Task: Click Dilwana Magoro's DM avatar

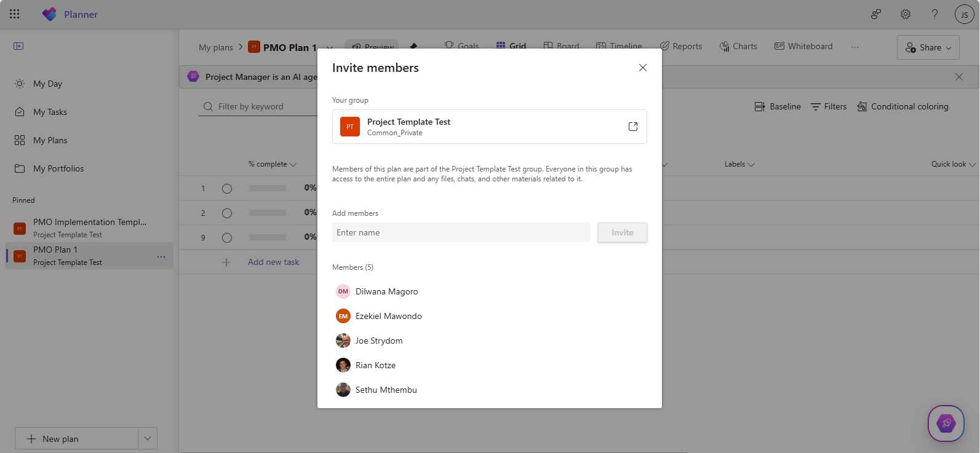Action: pos(343,291)
